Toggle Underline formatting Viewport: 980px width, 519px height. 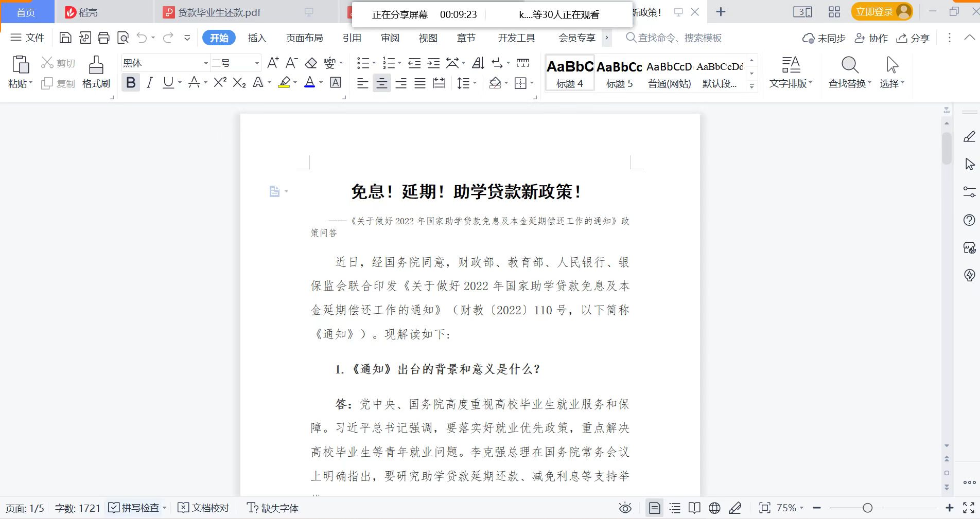[168, 82]
